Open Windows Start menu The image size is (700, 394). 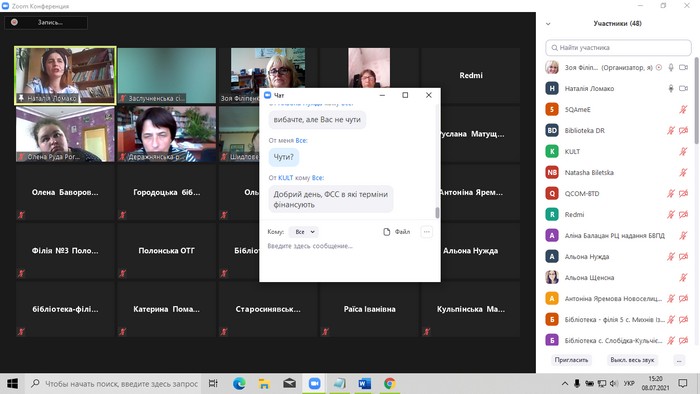pyautogui.click(x=12, y=384)
